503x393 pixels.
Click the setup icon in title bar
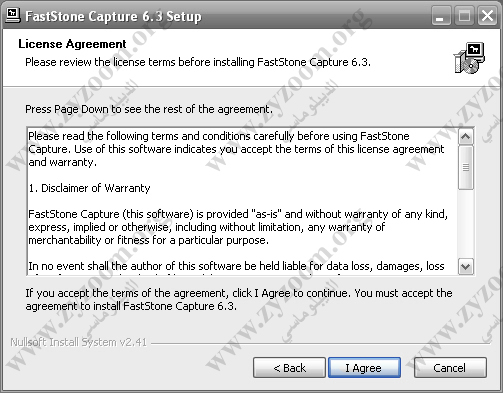pos(13,15)
